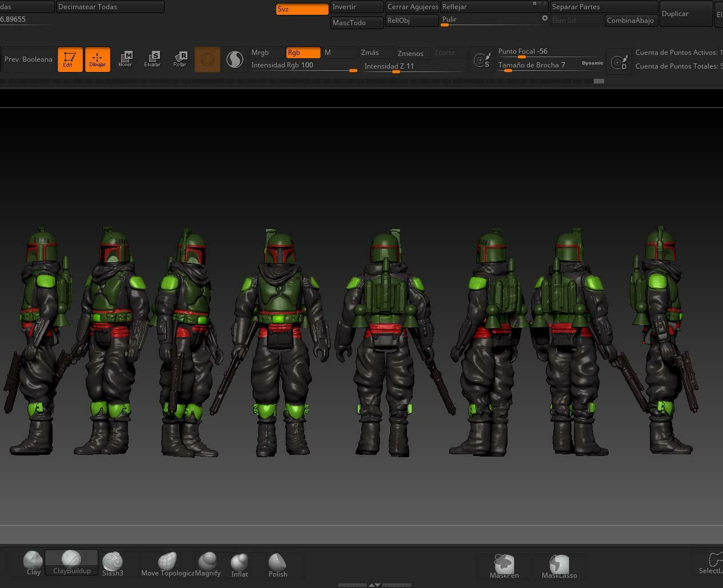Click Cuenta de Puntos Totales text

[678, 66]
